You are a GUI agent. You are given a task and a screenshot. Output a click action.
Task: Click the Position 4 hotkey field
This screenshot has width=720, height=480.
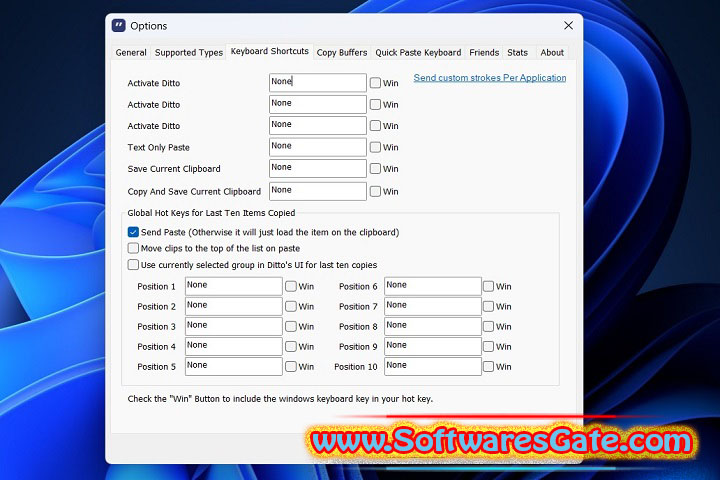pos(234,346)
